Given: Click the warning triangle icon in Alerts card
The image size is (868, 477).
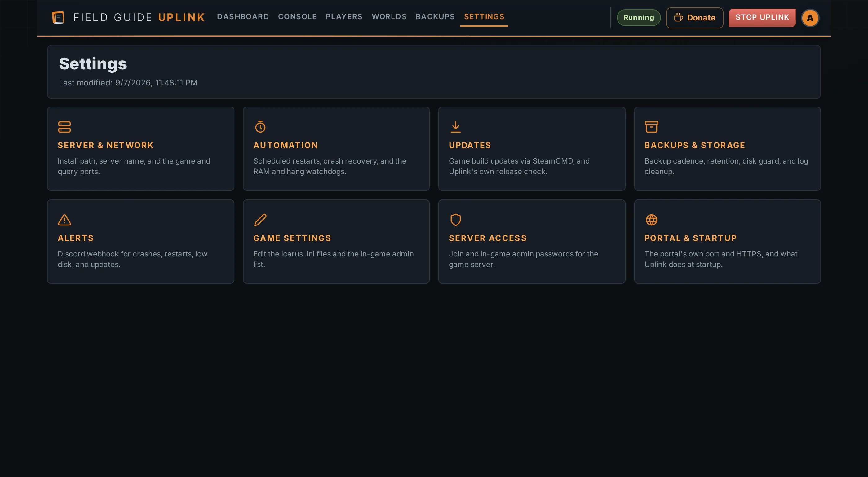Looking at the screenshot, I should 64,220.
